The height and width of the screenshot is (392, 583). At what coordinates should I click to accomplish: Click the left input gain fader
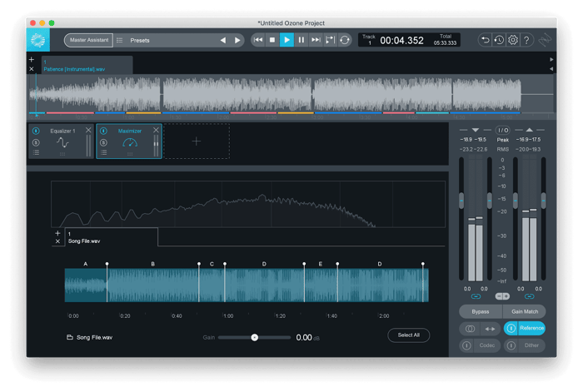[x=461, y=201]
